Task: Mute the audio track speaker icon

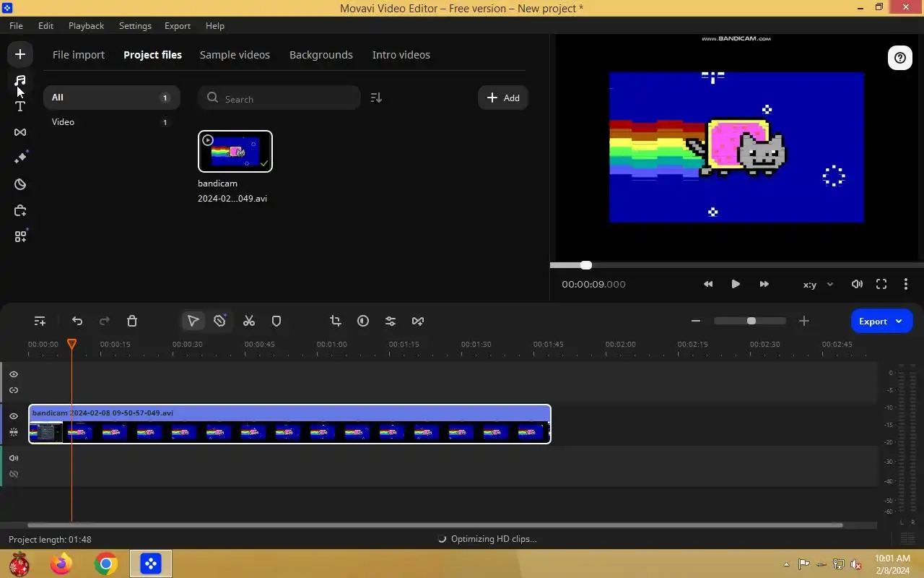Action: pyautogui.click(x=14, y=458)
